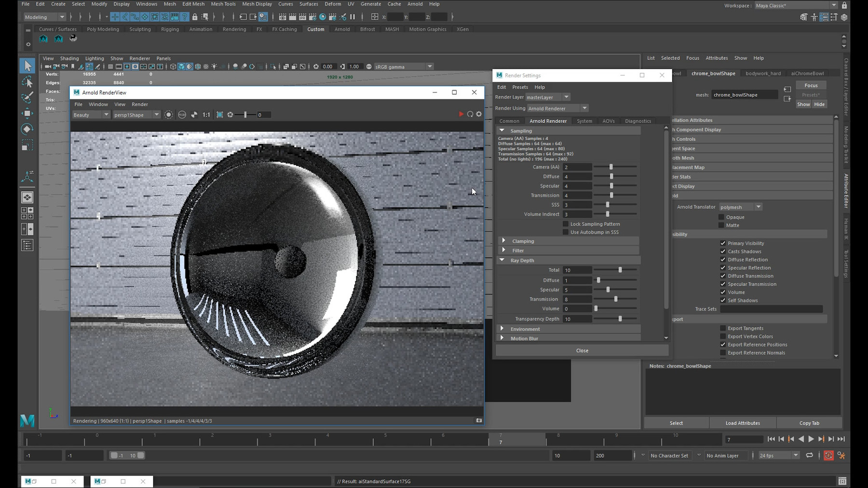Open the Render Layer masterLayer dropdown
This screenshot has width=868, height=488.
[548, 97]
